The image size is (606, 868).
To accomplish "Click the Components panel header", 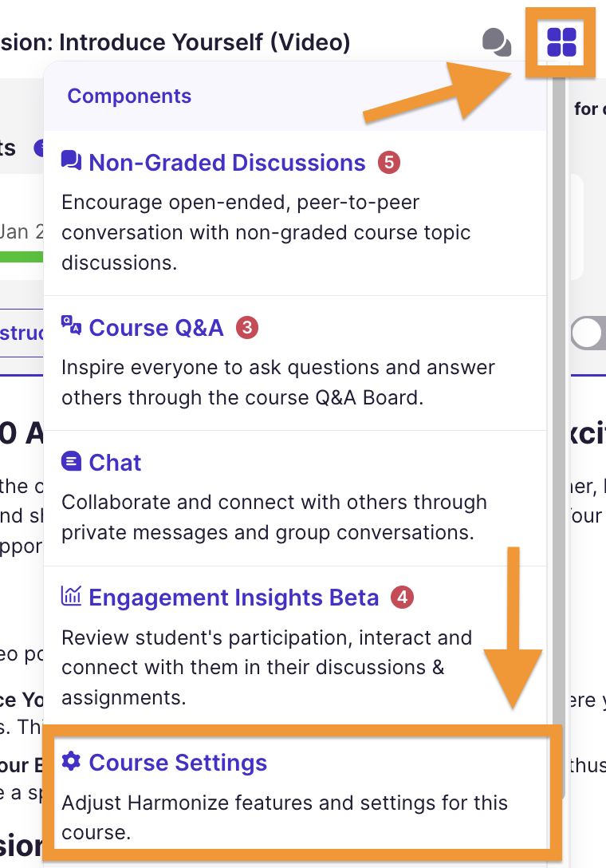I will (x=129, y=97).
